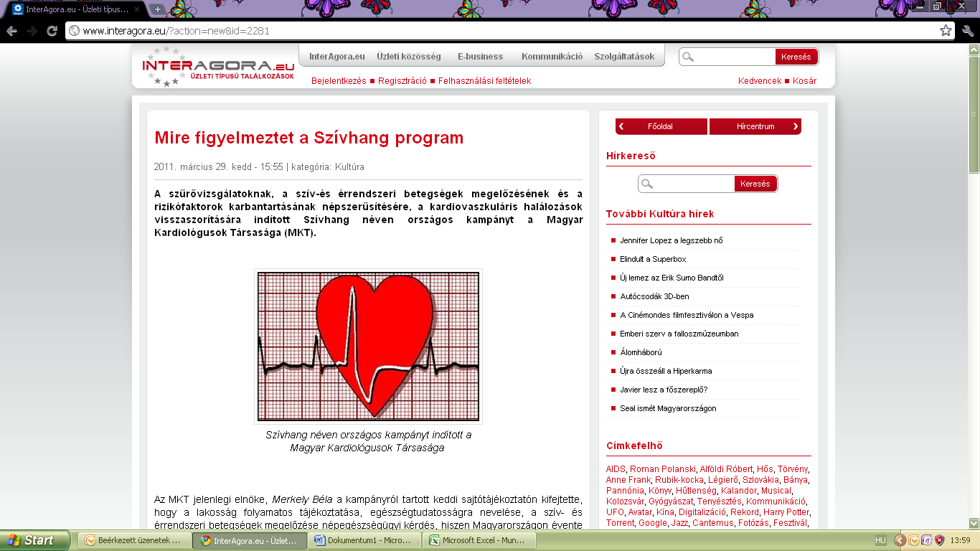980x551 pixels.
Task: Go to Főoldal button
Action: (x=661, y=126)
